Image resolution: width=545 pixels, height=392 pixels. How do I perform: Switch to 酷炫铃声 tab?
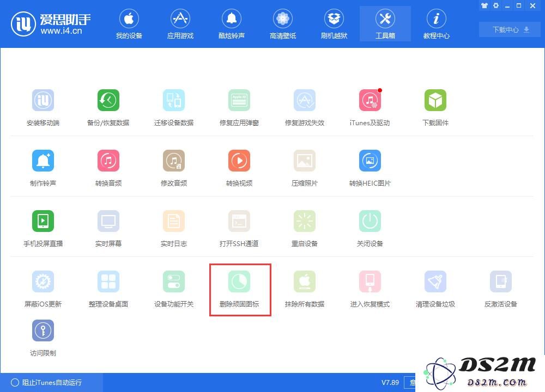click(232, 23)
